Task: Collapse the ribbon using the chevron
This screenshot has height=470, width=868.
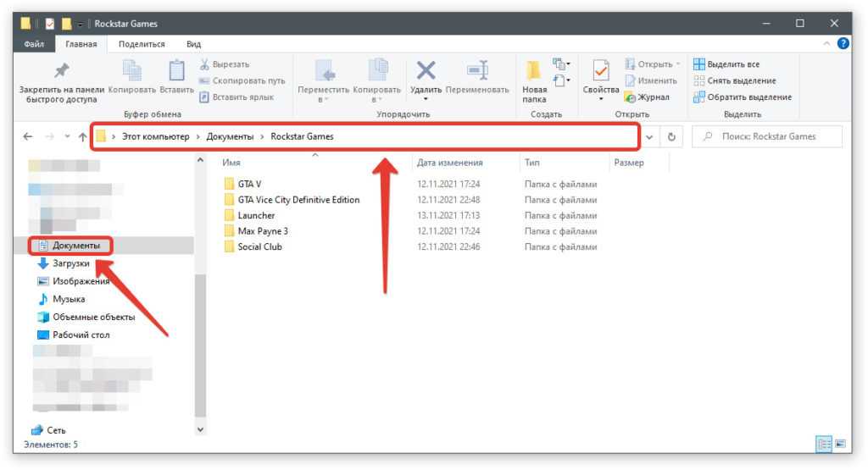Action: 827,44
